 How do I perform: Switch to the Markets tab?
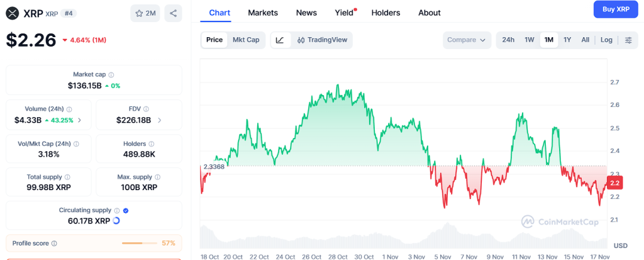[x=263, y=13]
